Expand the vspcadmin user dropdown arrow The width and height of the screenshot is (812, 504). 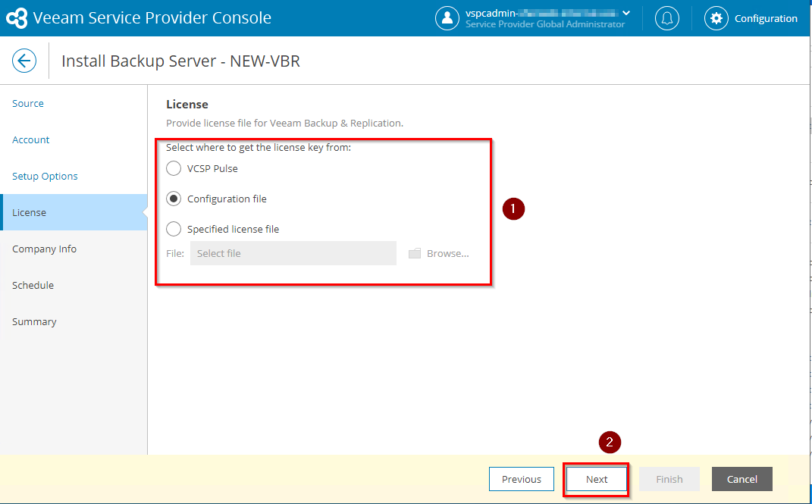pyautogui.click(x=626, y=13)
